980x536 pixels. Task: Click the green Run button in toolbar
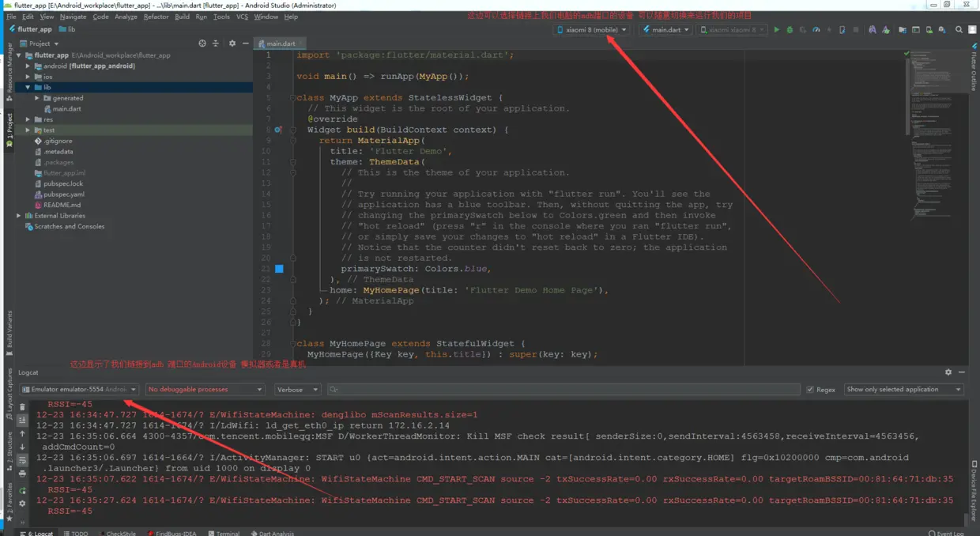click(x=776, y=30)
